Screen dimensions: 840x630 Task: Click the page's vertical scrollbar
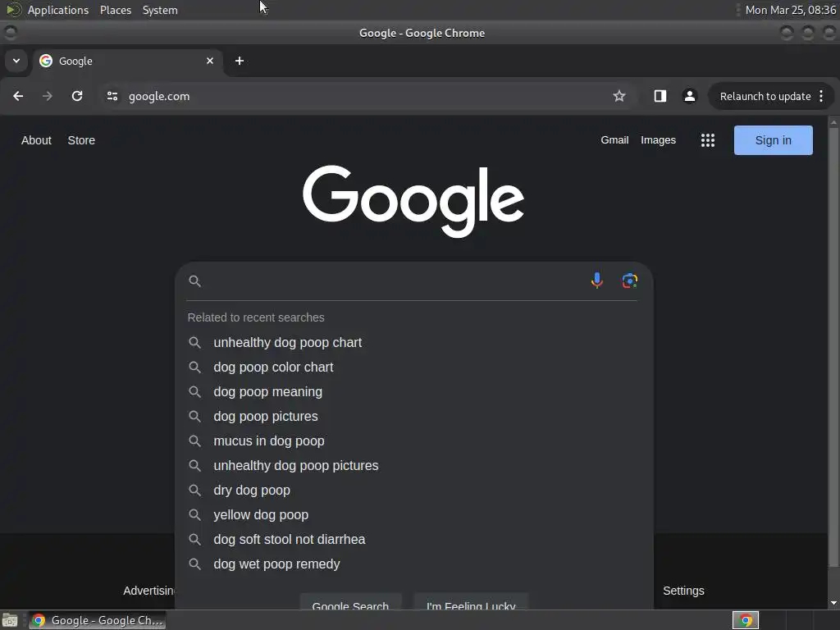[833, 348]
